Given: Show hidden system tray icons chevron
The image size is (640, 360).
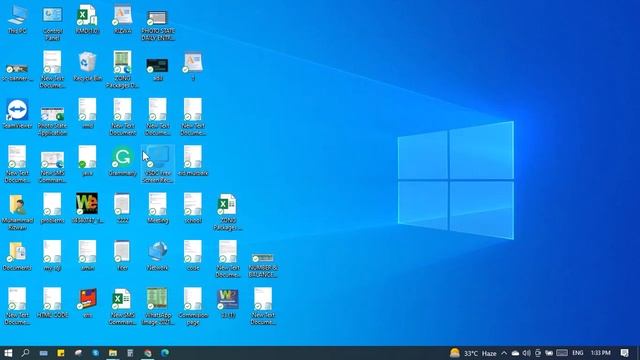Looking at the screenshot, I should [504, 353].
